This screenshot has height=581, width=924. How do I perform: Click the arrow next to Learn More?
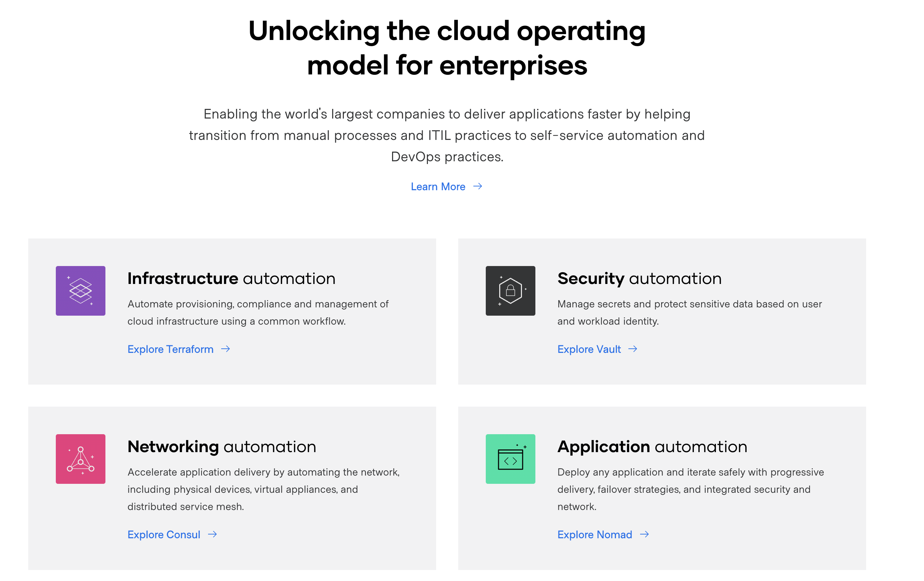[478, 186]
